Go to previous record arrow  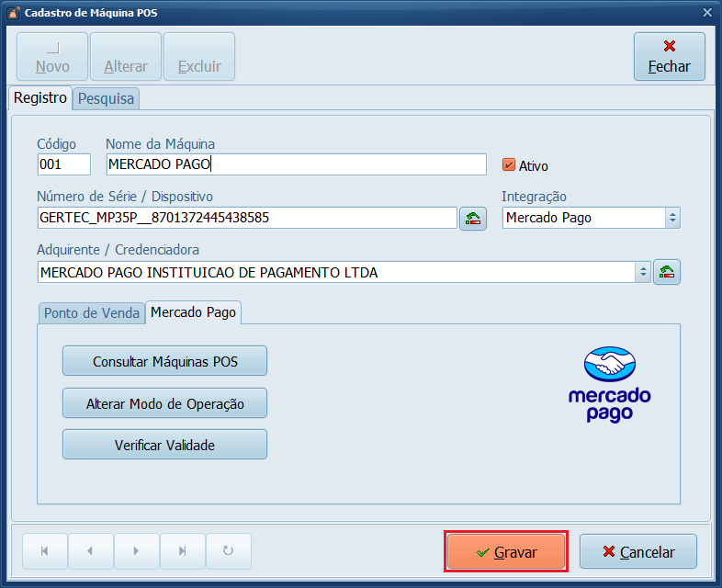point(91,551)
